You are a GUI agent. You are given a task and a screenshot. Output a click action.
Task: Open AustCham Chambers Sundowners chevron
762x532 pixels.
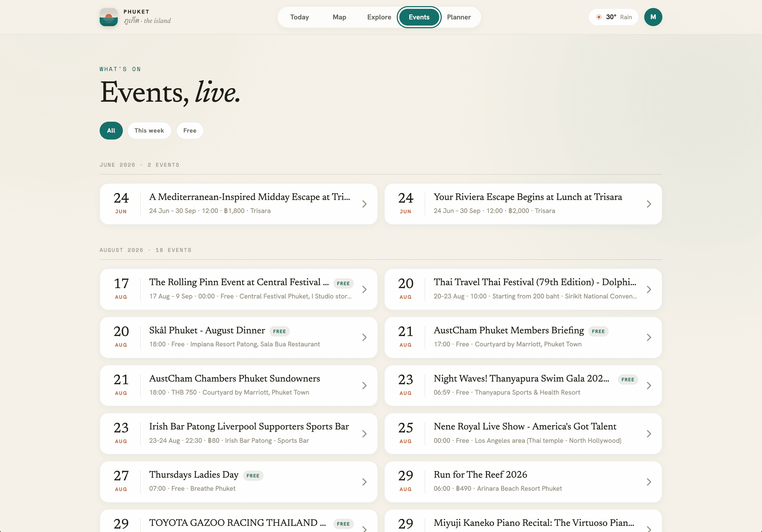coord(364,385)
